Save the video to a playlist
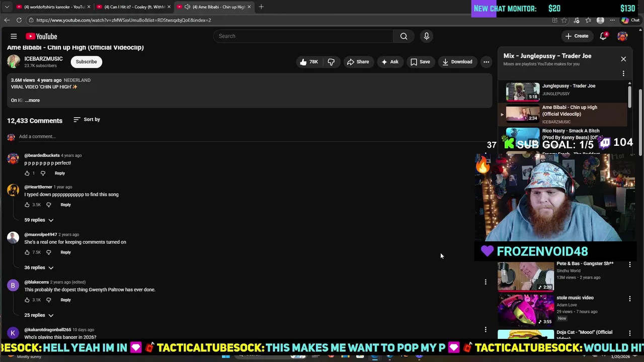 click(x=420, y=62)
